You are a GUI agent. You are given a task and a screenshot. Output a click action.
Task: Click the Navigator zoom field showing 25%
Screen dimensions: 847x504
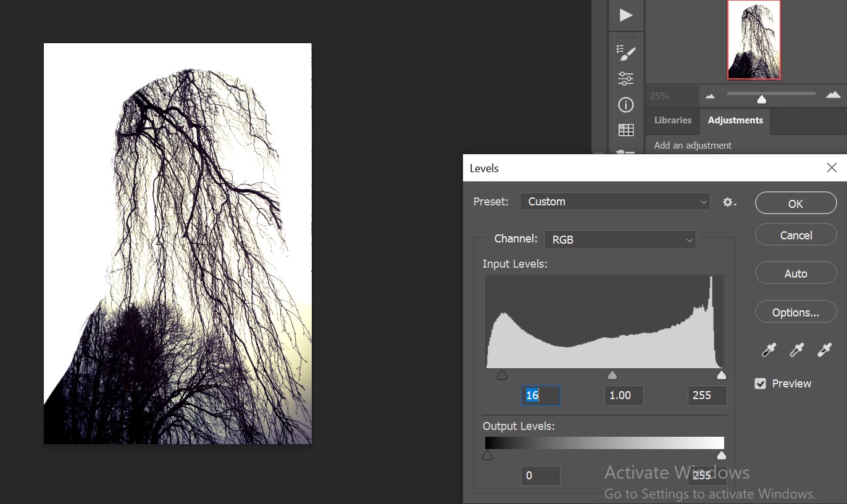[672, 96]
